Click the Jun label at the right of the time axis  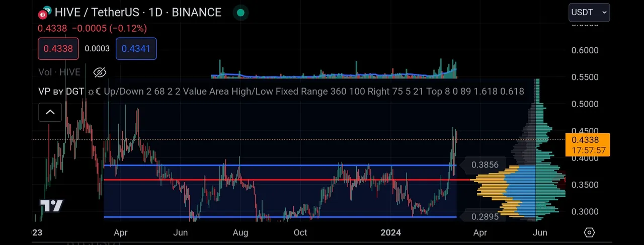pyautogui.click(x=540, y=232)
